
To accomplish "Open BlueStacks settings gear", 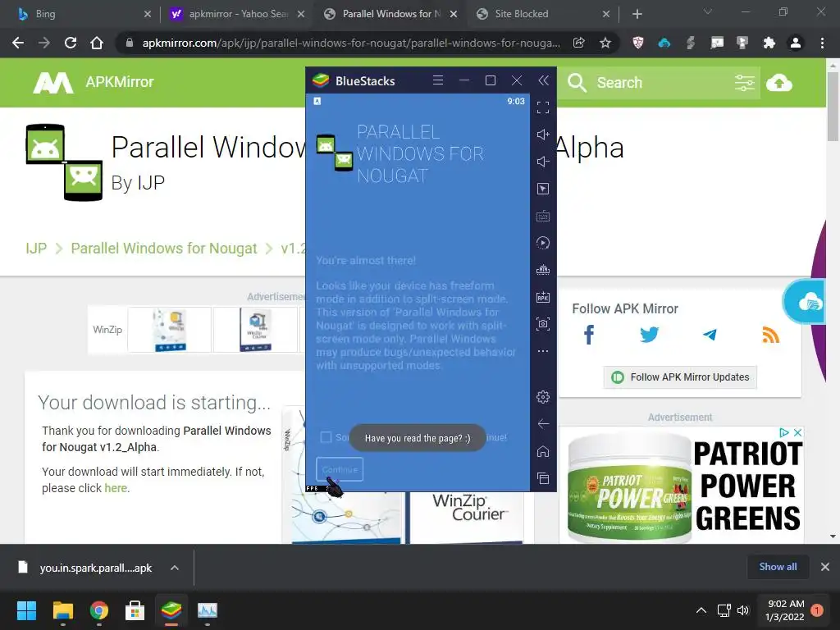I will (x=543, y=396).
